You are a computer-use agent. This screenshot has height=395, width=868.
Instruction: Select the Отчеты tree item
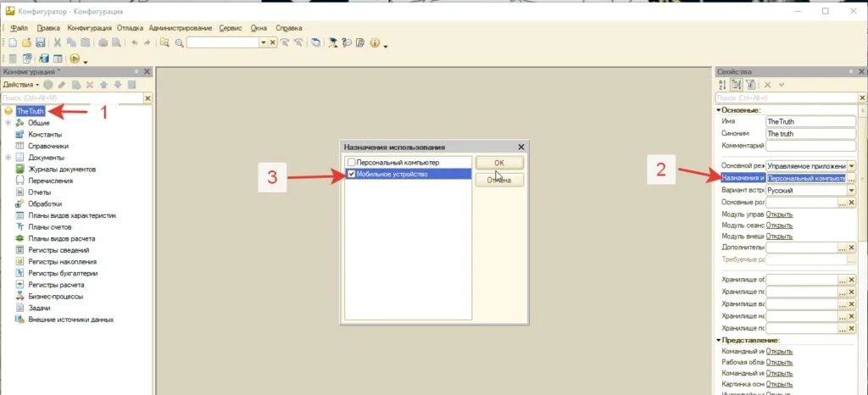pyautogui.click(x=39, y=192)
